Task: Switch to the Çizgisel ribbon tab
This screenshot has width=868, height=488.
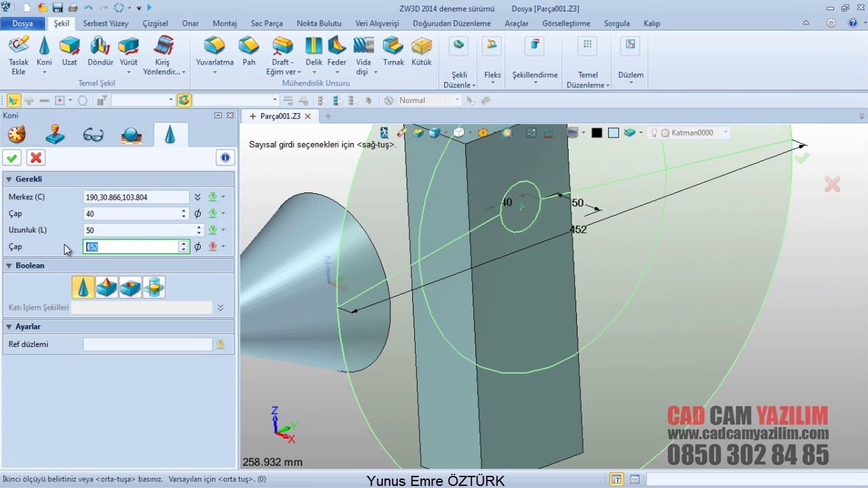Action: 155,23
